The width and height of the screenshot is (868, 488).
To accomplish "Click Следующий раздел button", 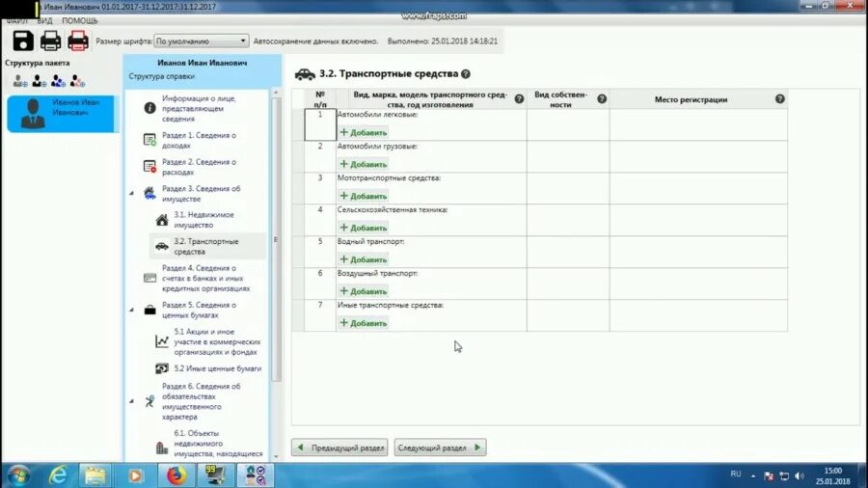I will [440, 447].
